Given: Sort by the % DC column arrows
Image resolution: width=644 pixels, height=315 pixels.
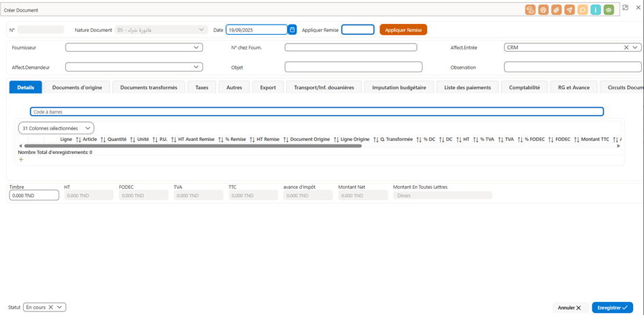Looking at the screenshot, I should pos(442,140).
